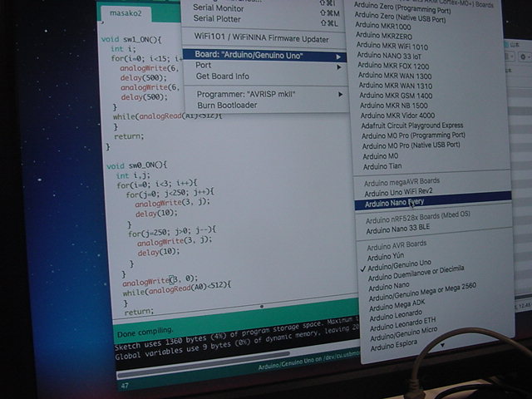Choose Arduino Leonardo ETH
The width and height of the screenshot is (532, 399).
[402, 324]
